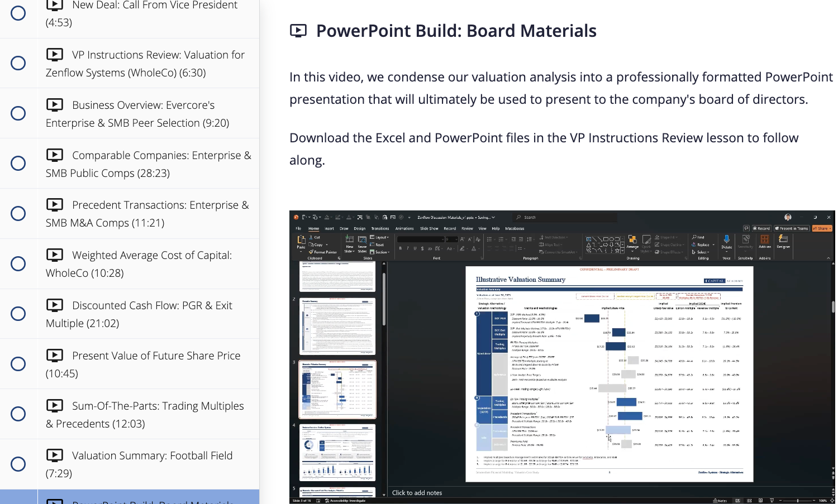Open the Arrange tool in the Drawing group
Viewport: 838px width, 504px height.
(x=632, y=242)
